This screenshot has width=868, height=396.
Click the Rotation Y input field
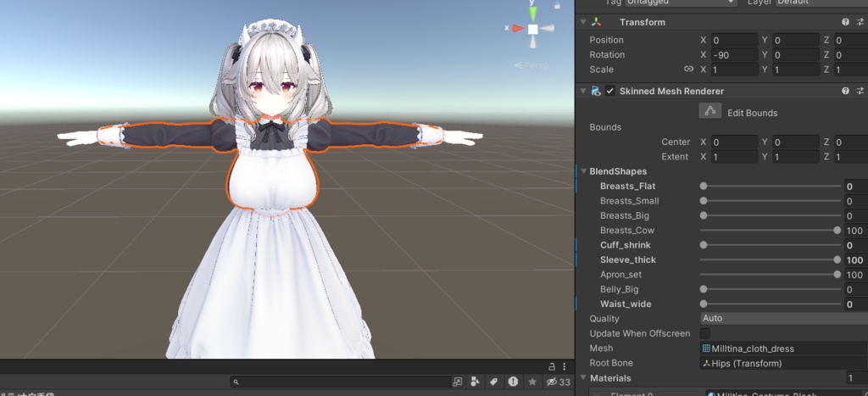[x=795, y=55]
